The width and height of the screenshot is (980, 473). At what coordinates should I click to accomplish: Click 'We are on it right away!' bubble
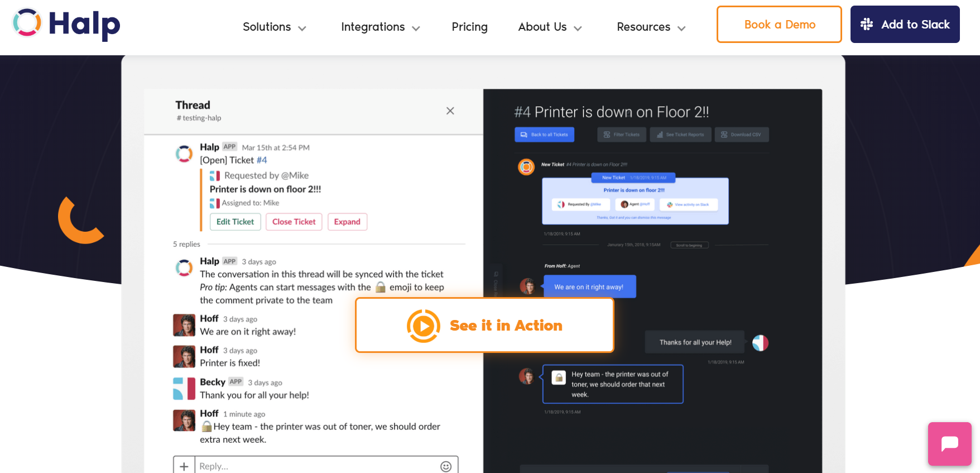coord(589,286)
